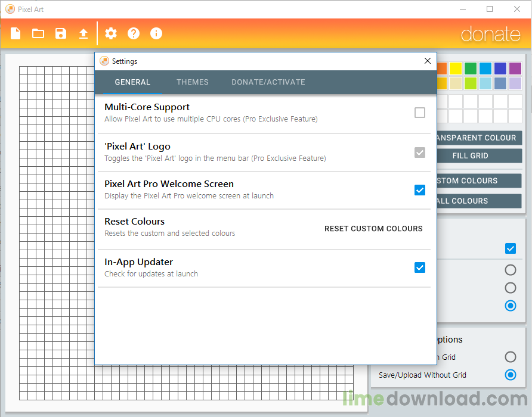Open a file with the folder icon
The image size is (532, 417).
pos(38,33)
